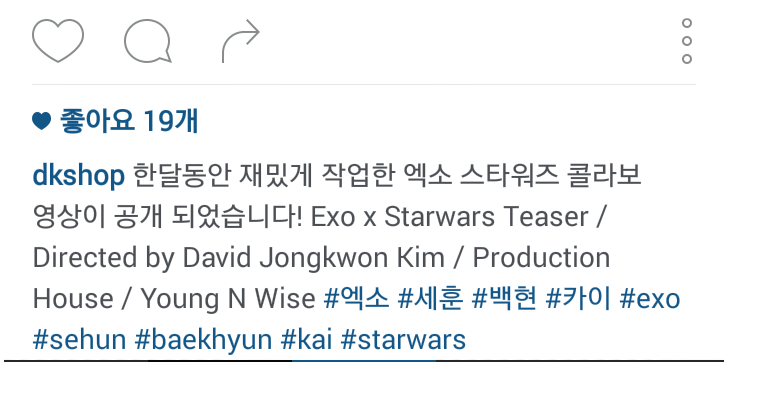Open the dkshop profile link
776x416 pixels.
point(78,176)
